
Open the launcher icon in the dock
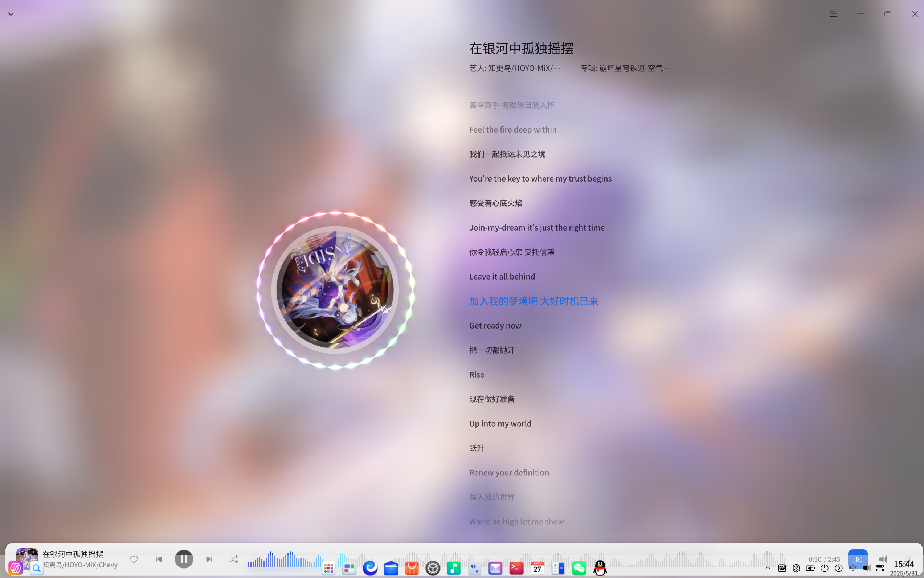tap(16, 569)
